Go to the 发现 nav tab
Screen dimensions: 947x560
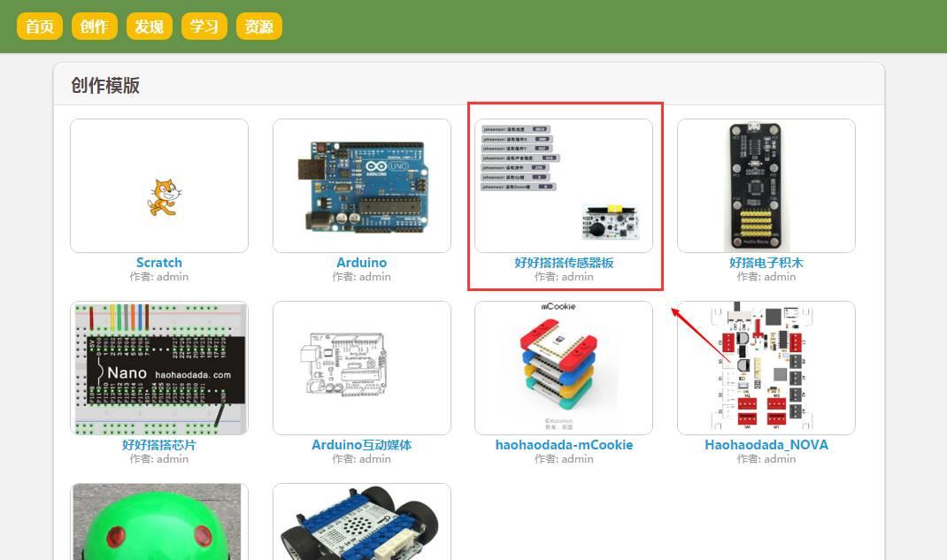click(150, 27)
